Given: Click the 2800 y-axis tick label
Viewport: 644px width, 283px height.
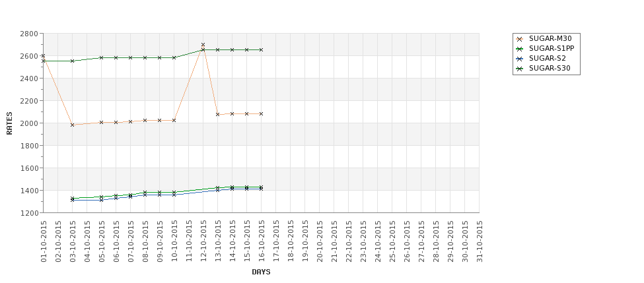Looking at the screenshot, I should point(28,34).
